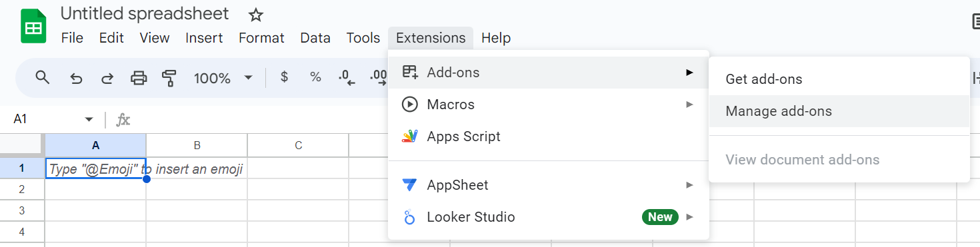Choose the Macros menu entry
This screenshot has height=247, width=980.
[x=549, y=105]
